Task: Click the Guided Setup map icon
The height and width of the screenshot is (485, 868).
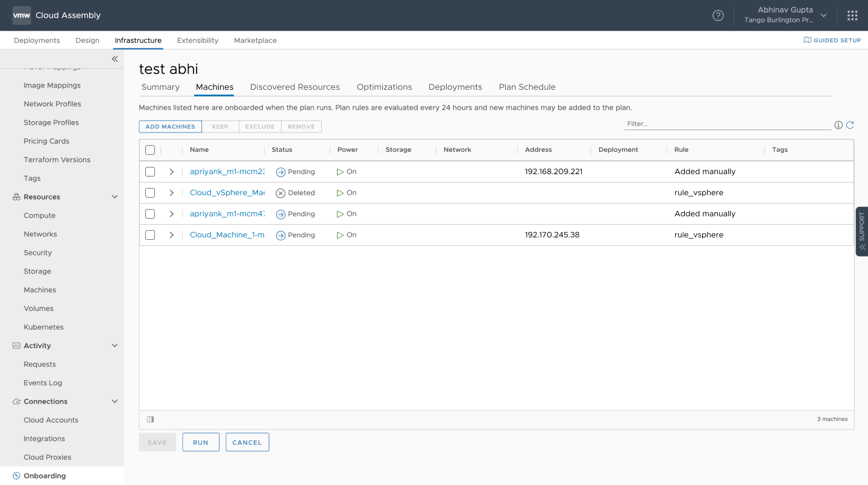Action: 807,40
